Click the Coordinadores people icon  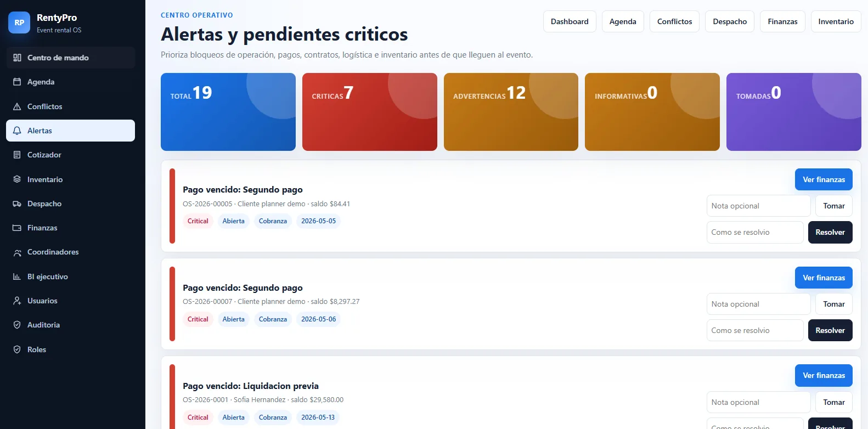(x=17, y=252)
